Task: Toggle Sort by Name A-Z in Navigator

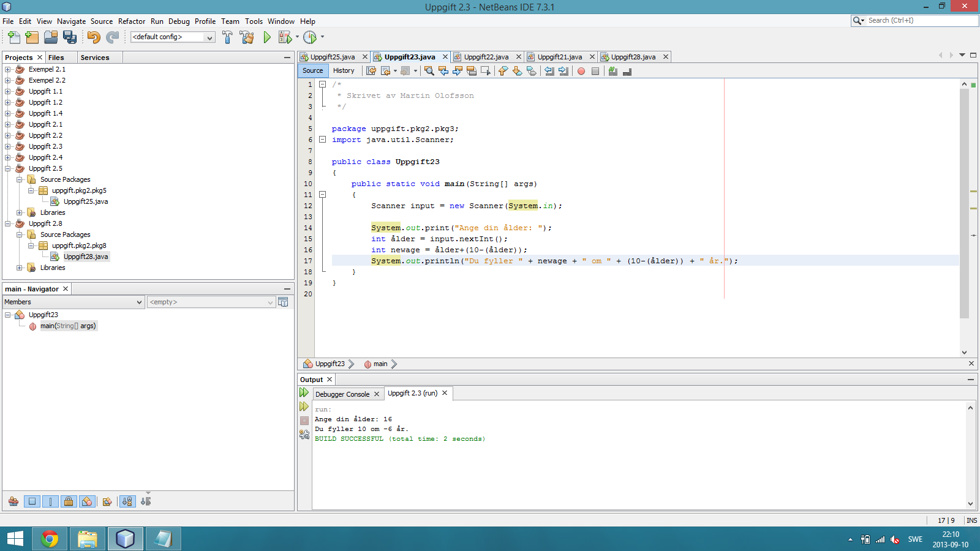Action: [x=127, y=501]
